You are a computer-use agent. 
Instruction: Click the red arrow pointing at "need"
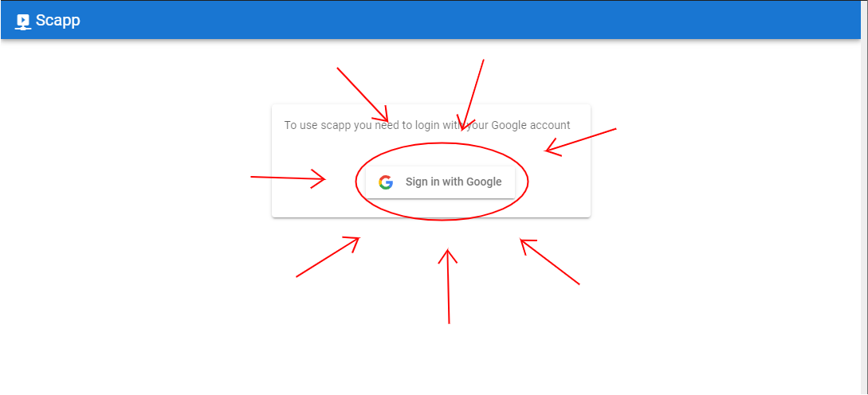click(363, 95)
